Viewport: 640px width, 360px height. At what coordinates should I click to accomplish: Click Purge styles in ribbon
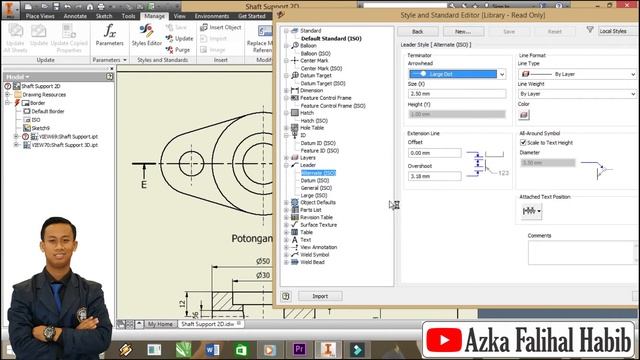pyautogui.click(x=178, y=50)
